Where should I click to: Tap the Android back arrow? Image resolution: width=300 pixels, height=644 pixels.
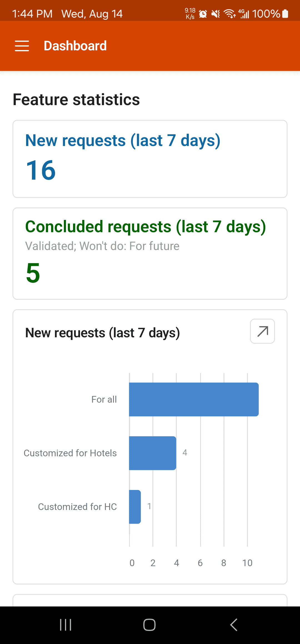point(234,625)
